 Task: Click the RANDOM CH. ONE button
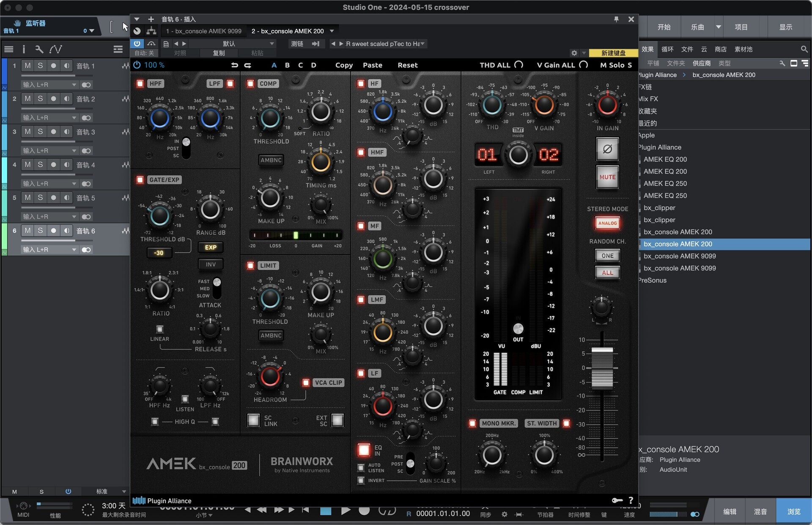[607, 256]
